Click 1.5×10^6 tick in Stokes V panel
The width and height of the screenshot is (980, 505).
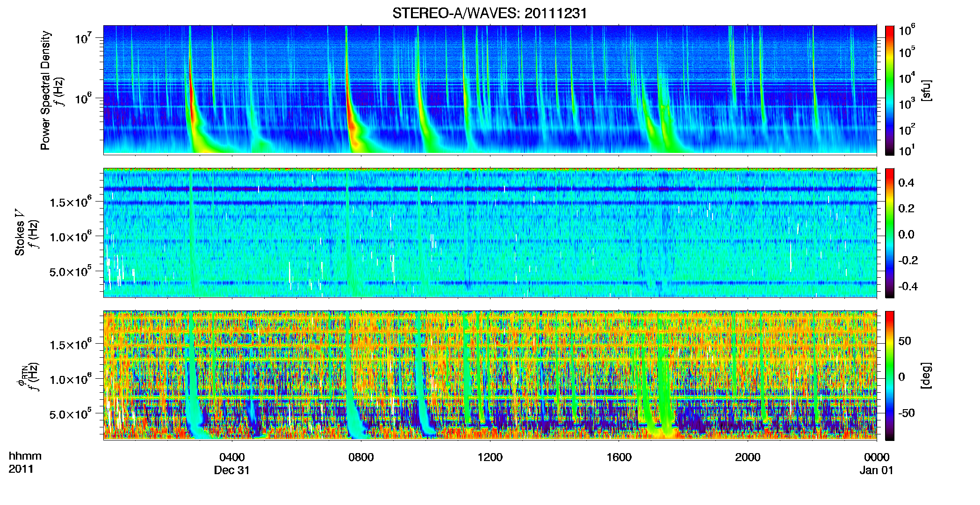tap(71, 202)
